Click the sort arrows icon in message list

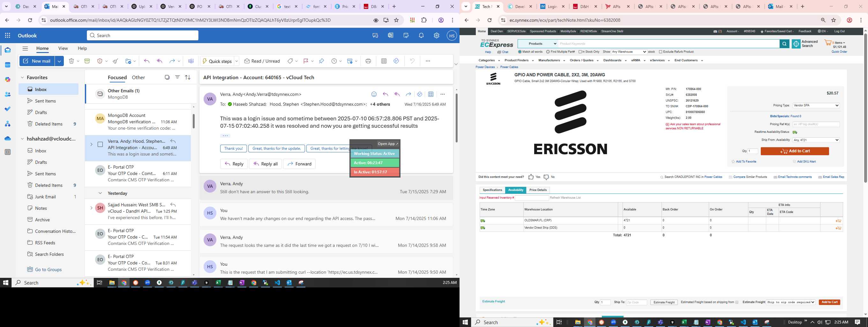point(188,77)
